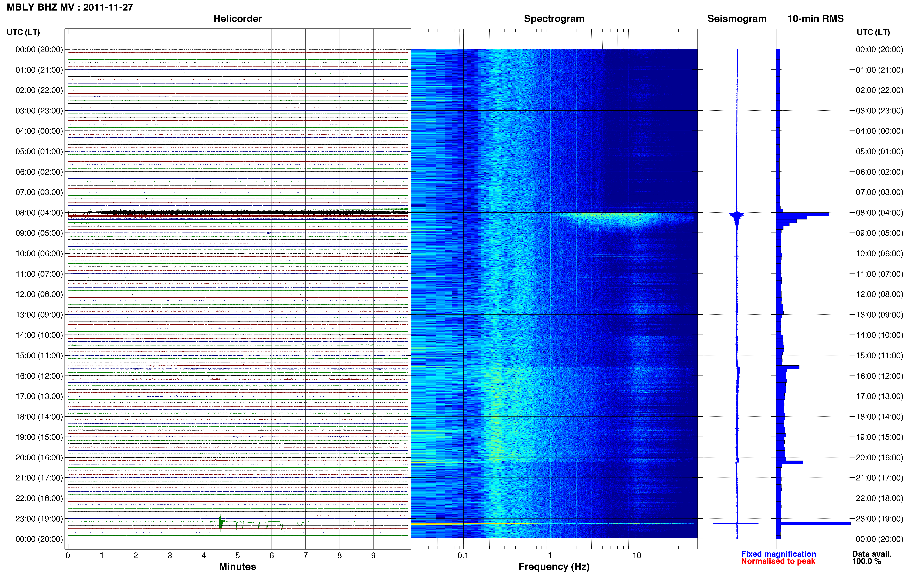Click left time label '14:00 (10:00)'
The height and width of the screenshot is (578, 924).
[39, 335]
